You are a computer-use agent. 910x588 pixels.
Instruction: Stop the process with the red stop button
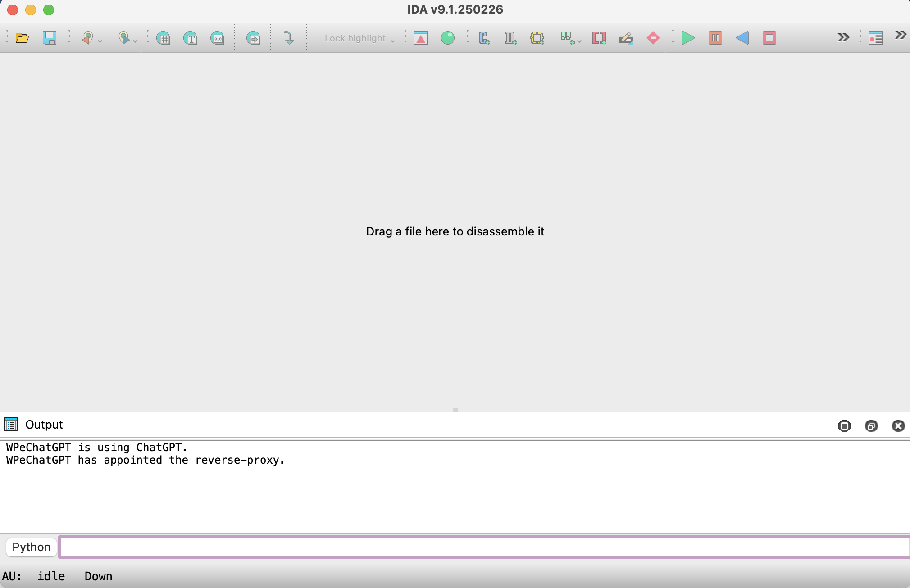point(769,38)
